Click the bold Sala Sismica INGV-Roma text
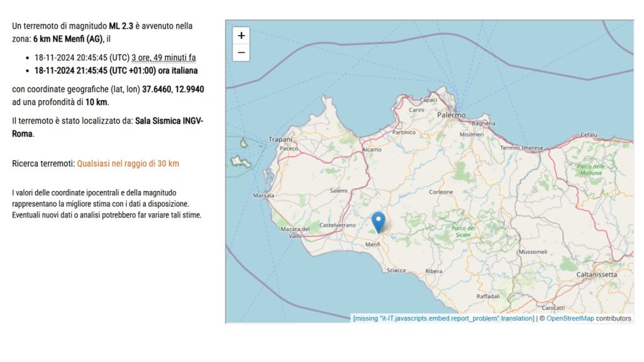The image size is (644, 362). coord(169,121)
